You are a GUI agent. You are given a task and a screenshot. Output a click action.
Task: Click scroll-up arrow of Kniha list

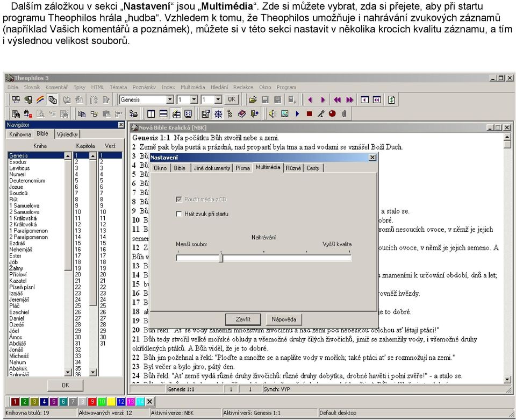[x=68, y=155]
